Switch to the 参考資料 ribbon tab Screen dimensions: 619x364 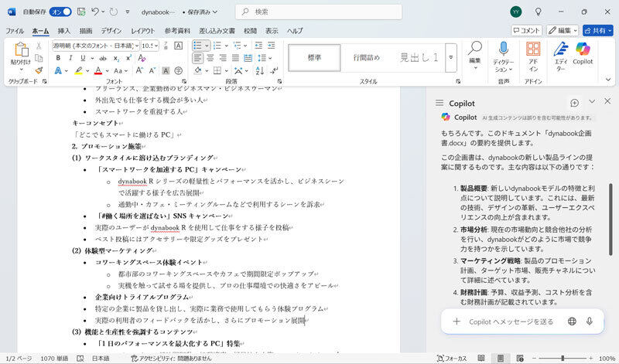pos(177,31)
